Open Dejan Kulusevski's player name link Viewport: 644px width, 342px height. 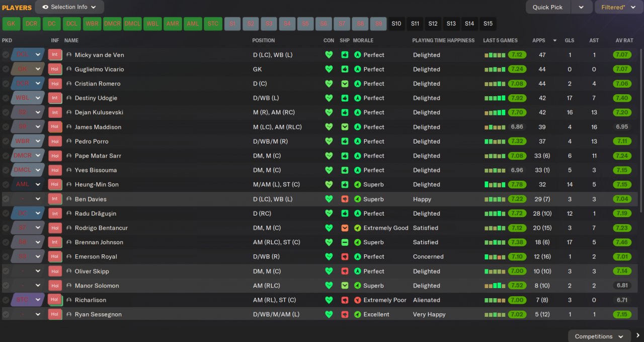[99, 112]
